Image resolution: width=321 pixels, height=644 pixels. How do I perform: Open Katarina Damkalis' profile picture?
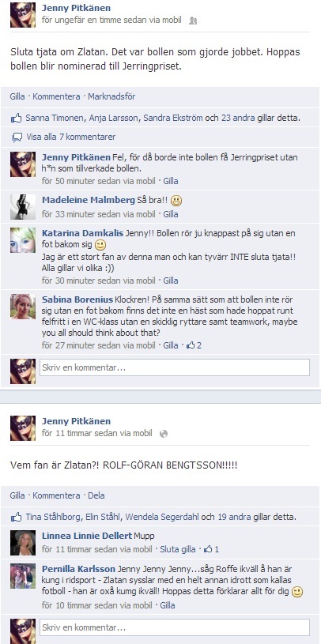coord(23,240)
